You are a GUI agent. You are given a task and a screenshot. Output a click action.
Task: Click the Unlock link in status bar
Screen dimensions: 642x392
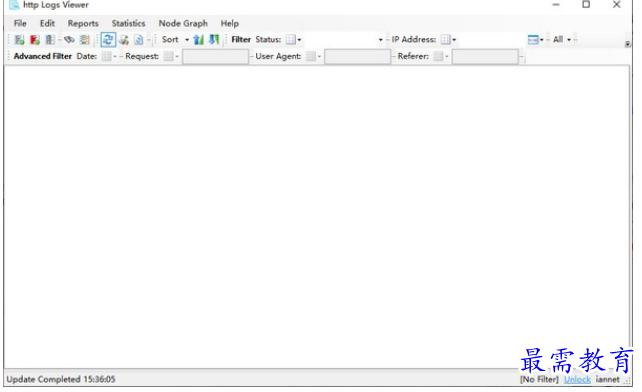(577, 379)
